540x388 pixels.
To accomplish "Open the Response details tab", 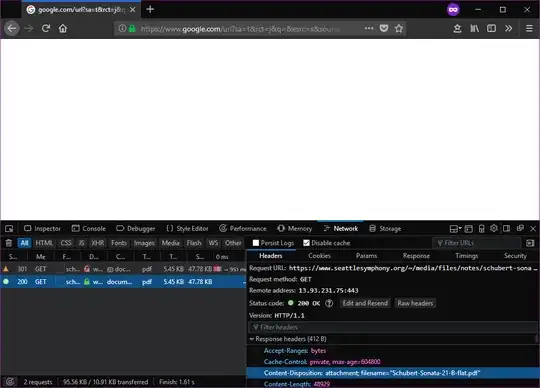I will tap(416, 256).
